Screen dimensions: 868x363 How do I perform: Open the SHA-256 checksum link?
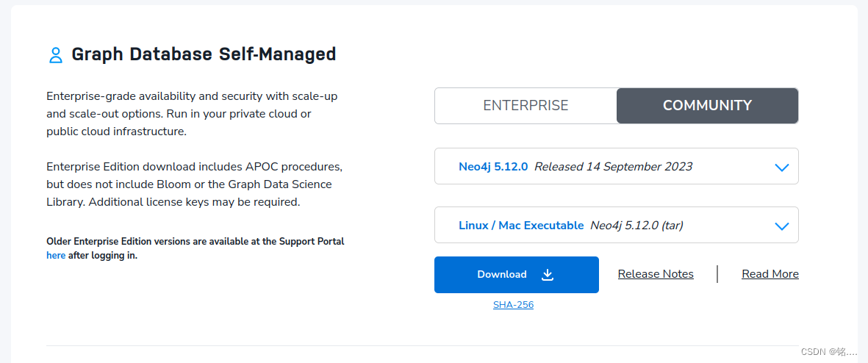click(513, 304)
